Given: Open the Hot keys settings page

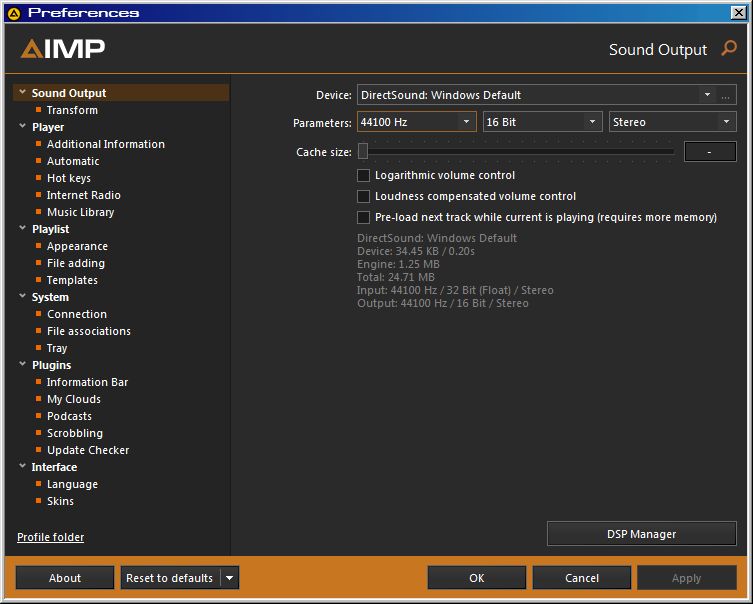Looking at the screenshot, I should (69, 178).
